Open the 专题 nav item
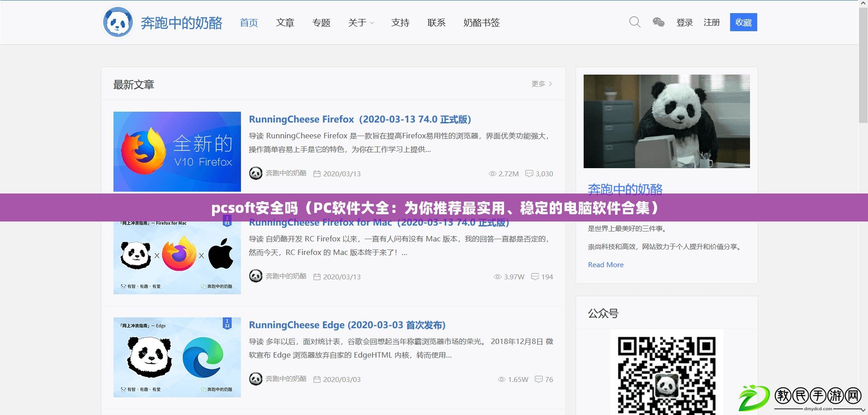Image resolution: width=868 pixels, height=415 pixels. point(321,23)
